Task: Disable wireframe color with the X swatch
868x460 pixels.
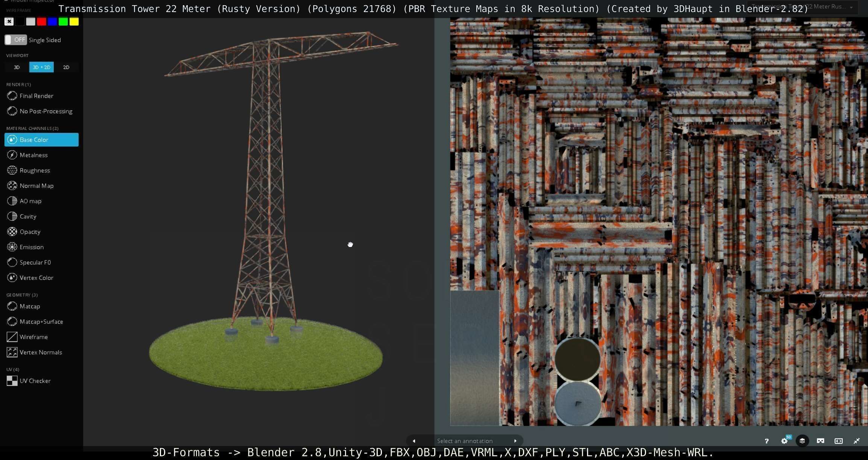Action: 9,22
